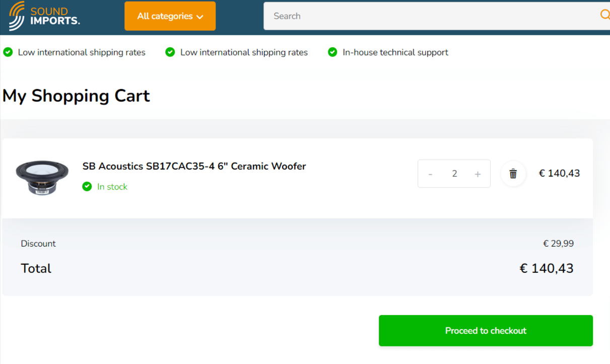Click the ceramic woofer product thumbnail
Screen dimensions: 610x364
(42, 178)
